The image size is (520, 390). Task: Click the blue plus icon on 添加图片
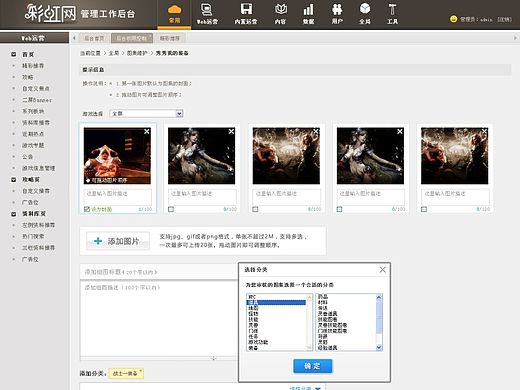coord(98,241)
